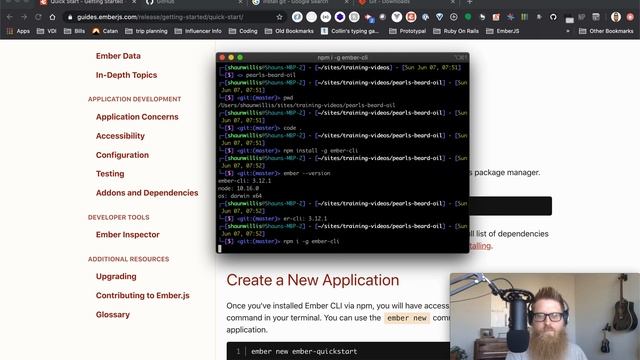Open the Upgrading sidebar link
This screenshot has height=360, width=640.
[x=116, y=277]
